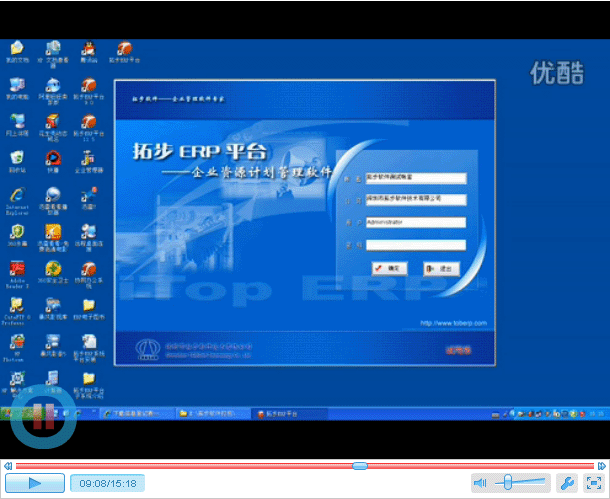Open the Adobe Reader desktop icon

17,273
